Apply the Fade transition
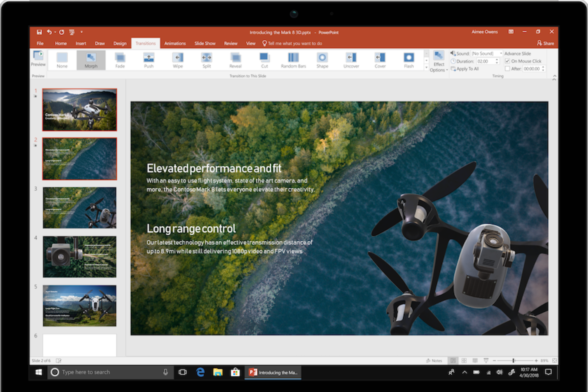The width and height of the screenshot is (588, 392). [120, 60]
